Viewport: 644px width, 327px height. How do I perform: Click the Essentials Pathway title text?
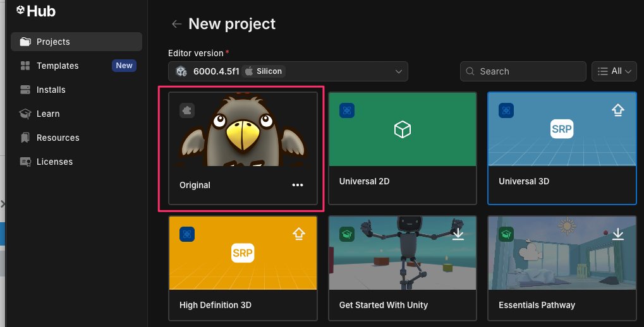[x=537, y=306]
